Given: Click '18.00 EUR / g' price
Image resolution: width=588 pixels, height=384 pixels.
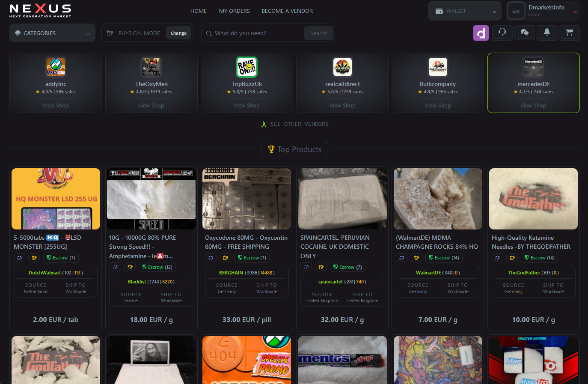Looking at the screenshot, I should (151, 320).
